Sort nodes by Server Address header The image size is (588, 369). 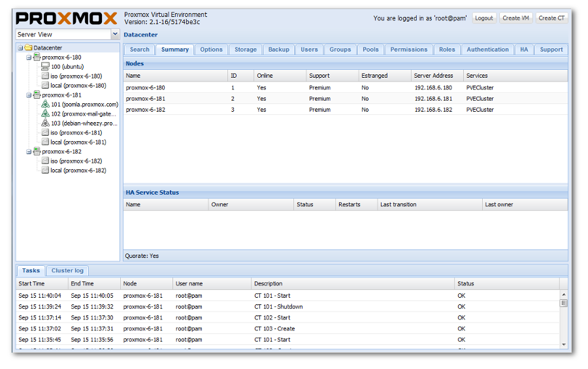437,76
